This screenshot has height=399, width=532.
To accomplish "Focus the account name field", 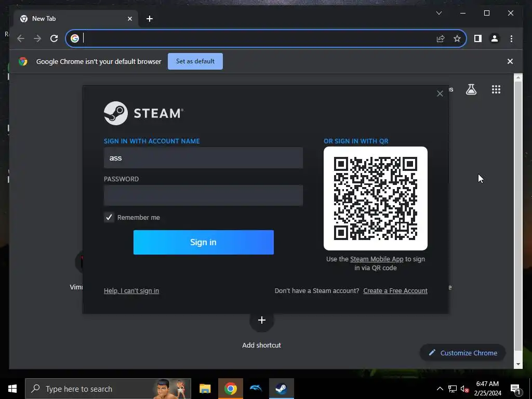I will 203,158.
